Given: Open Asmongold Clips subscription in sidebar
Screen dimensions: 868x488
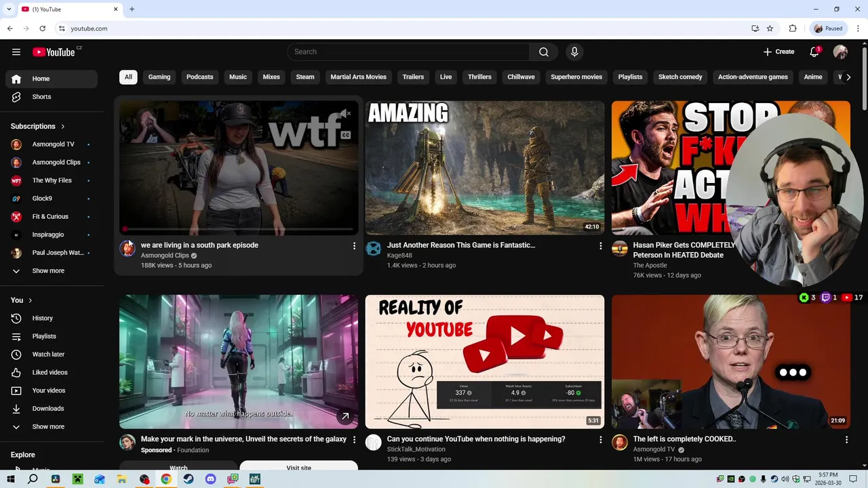Looking at the screenshot, I should coord(52,163).
